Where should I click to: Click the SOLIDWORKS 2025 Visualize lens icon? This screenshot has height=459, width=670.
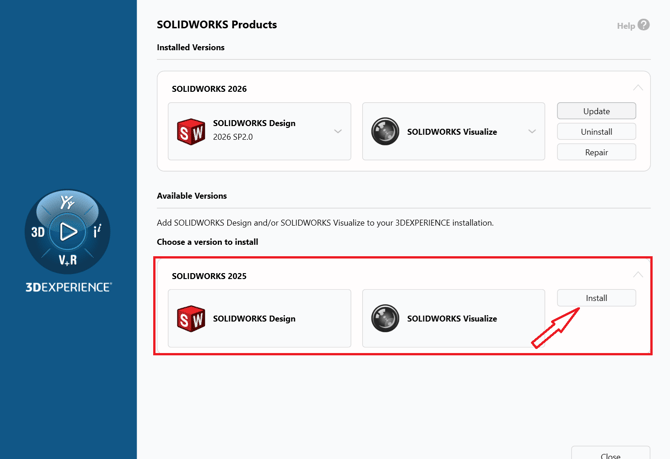point(385,318)
